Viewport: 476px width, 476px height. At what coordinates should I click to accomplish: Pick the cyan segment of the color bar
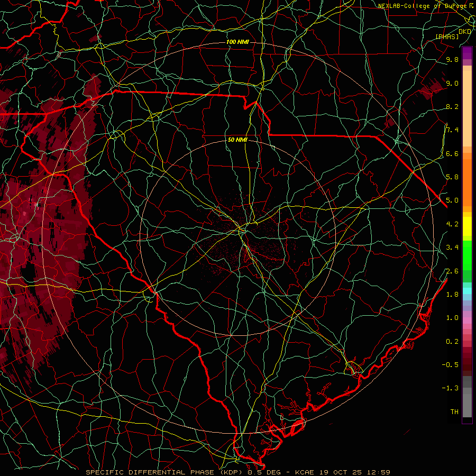point(467,290)
